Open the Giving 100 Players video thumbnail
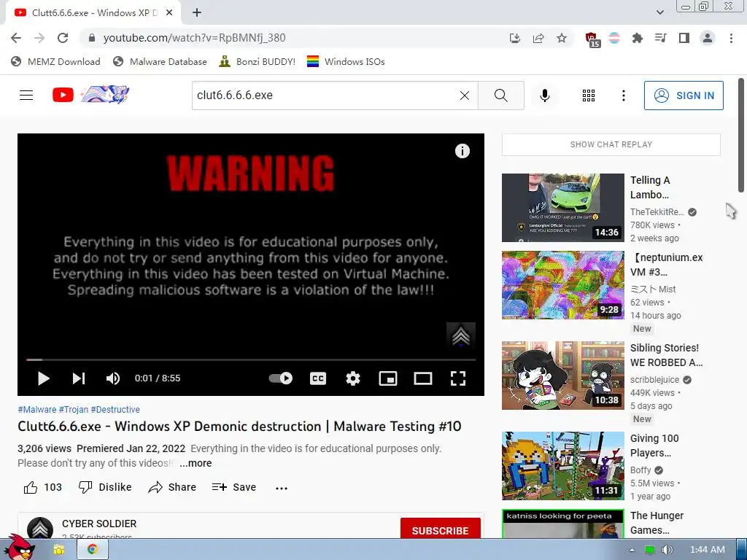Image resolution: width=747 pixels, height=560 pixels. [x=562, y=466]
